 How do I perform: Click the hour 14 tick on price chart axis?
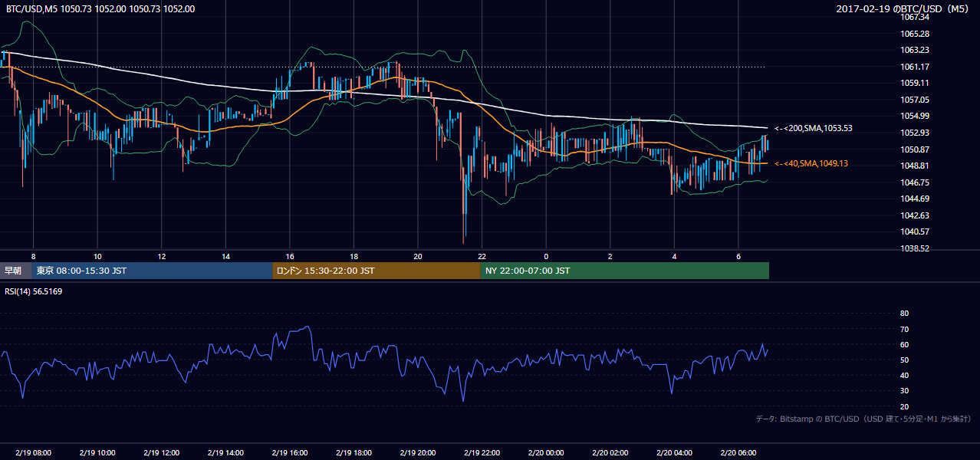coord(225,256)
